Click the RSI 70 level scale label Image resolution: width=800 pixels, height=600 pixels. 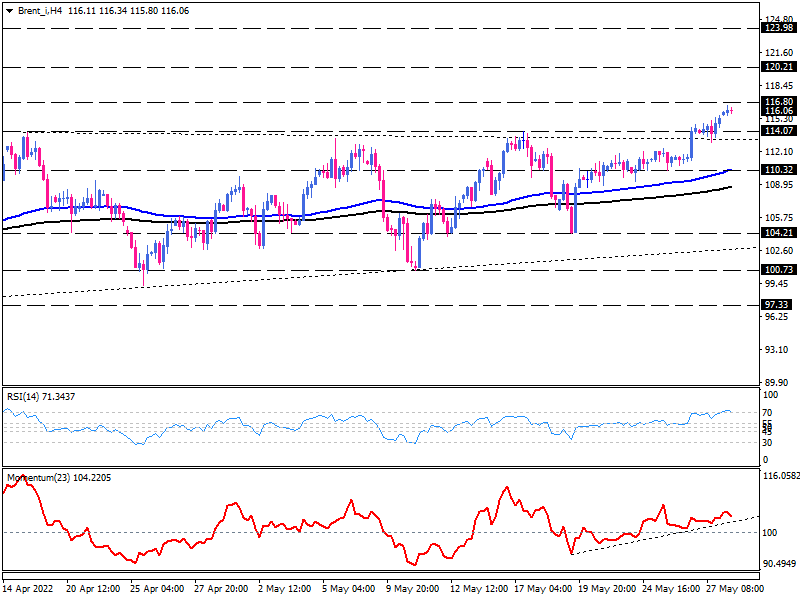click(x=769, y=412)
